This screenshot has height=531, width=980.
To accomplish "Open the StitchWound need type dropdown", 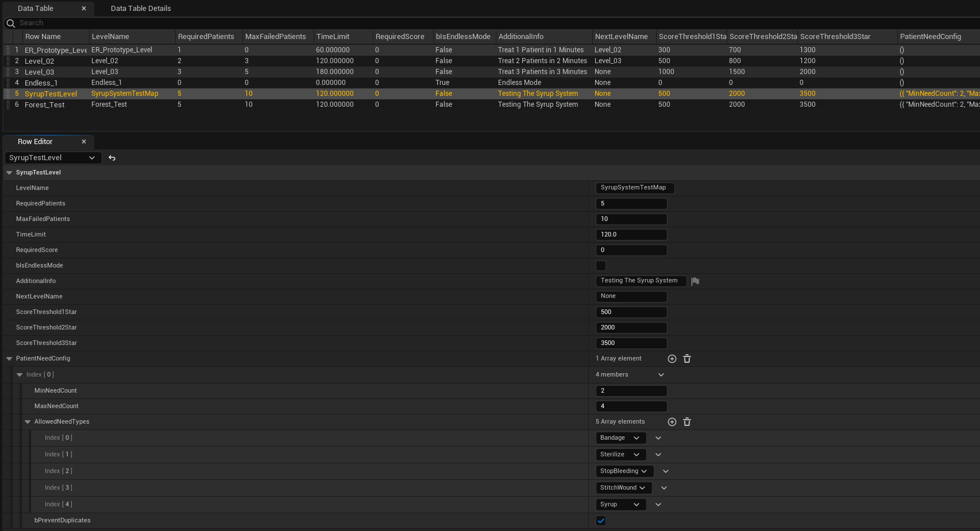I will (x=624, y=488).
